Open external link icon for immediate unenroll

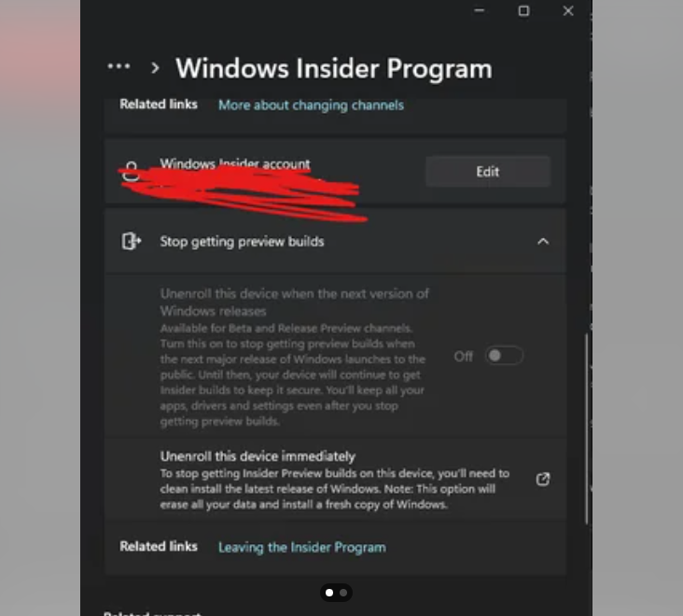pos(543,479)
